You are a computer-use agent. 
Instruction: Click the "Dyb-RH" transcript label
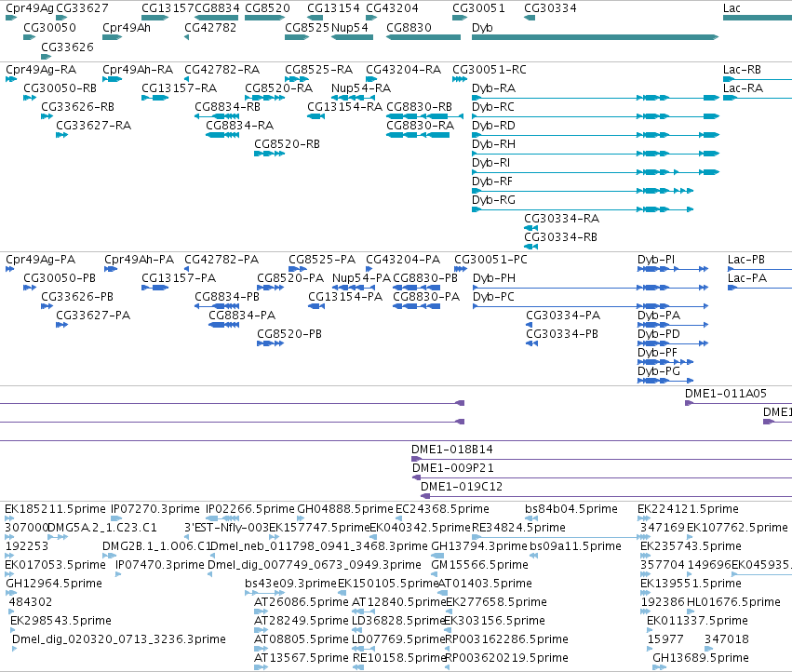point(493,144)
